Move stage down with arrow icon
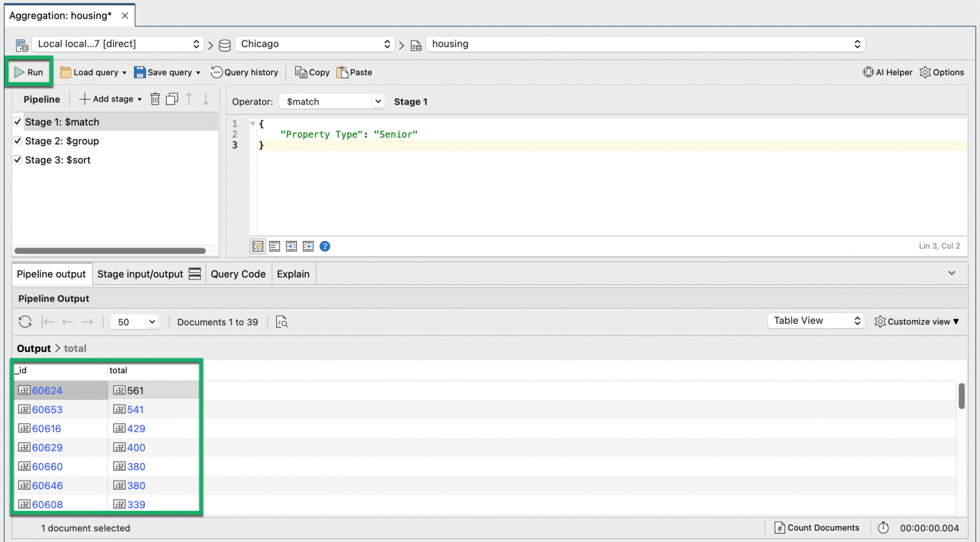 tap(205, 99)
